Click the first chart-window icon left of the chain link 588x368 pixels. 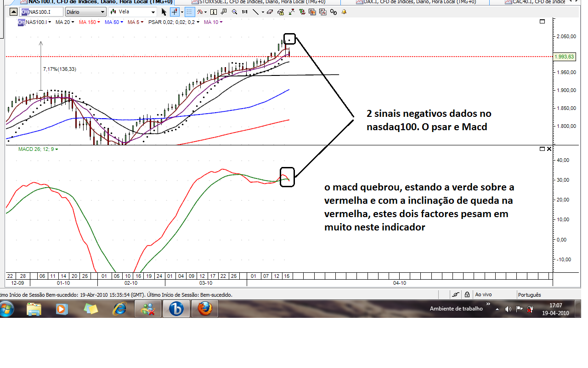[x=313, y=12]
